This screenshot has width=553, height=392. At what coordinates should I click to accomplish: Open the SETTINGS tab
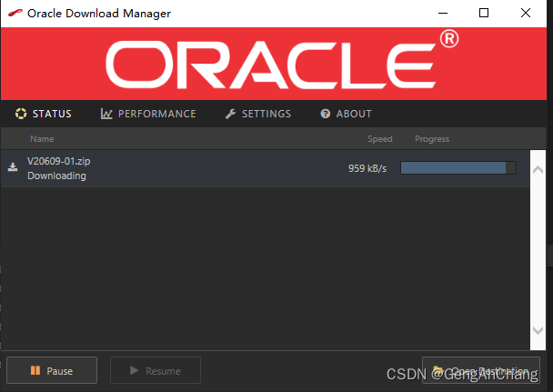point(258,114)
